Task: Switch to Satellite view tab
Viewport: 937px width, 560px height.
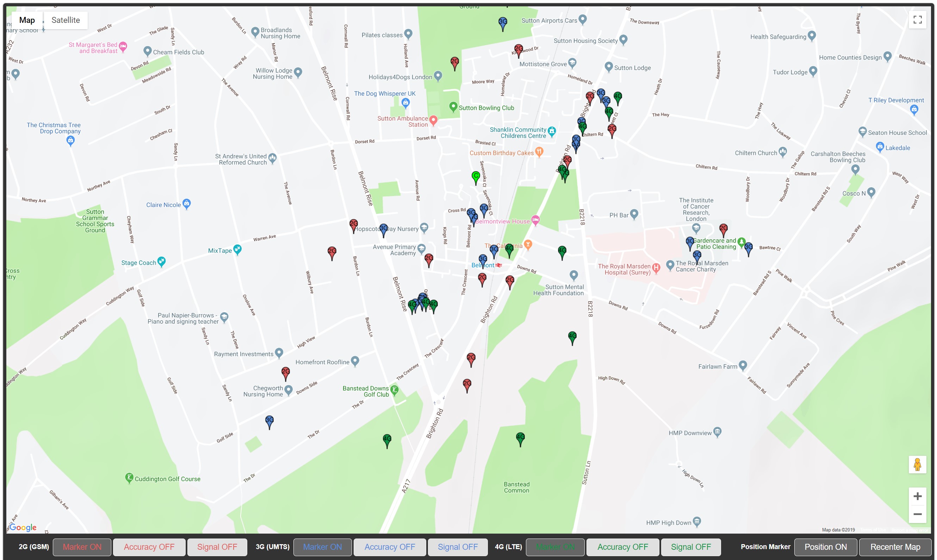Action: coord(66,20)
